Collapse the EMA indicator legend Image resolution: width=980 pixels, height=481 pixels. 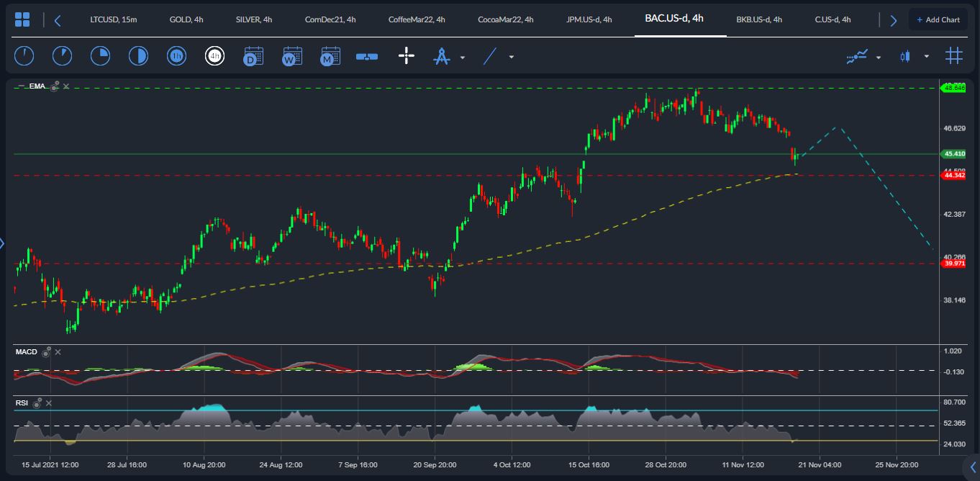(21, 86)
